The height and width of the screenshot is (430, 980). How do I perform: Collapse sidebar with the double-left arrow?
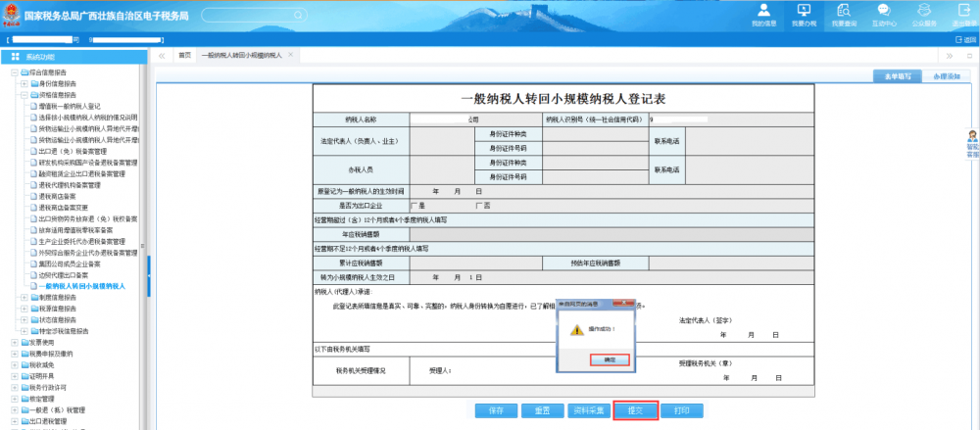[x=162, y=56]
